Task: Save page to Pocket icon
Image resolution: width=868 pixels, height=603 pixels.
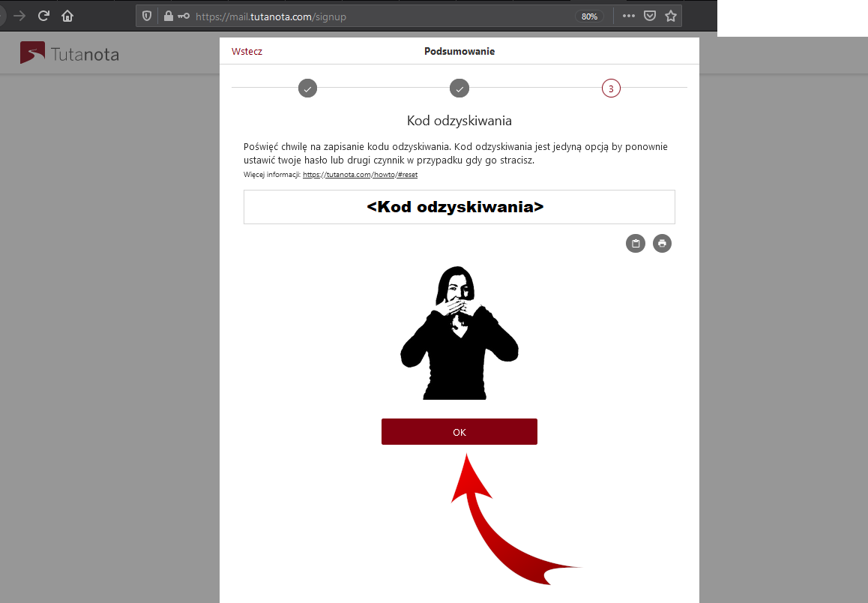Action: click(x=650, y=16)
